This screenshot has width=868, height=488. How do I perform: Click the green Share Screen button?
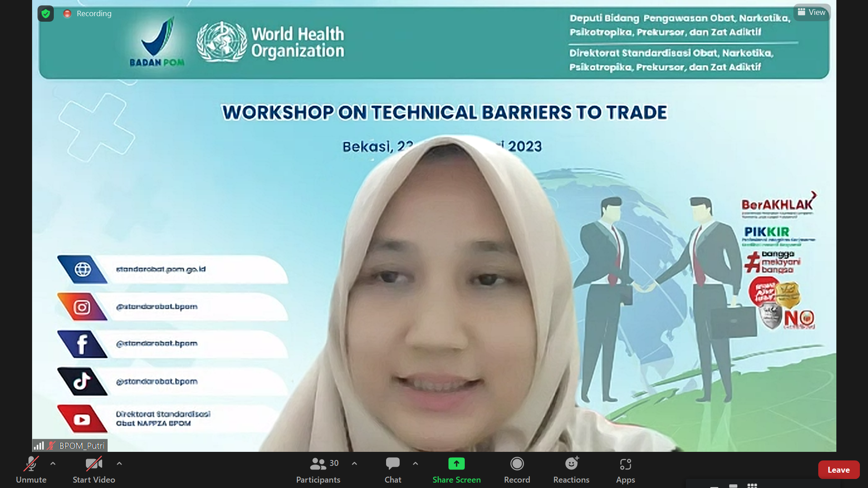(x=456, y=469)
